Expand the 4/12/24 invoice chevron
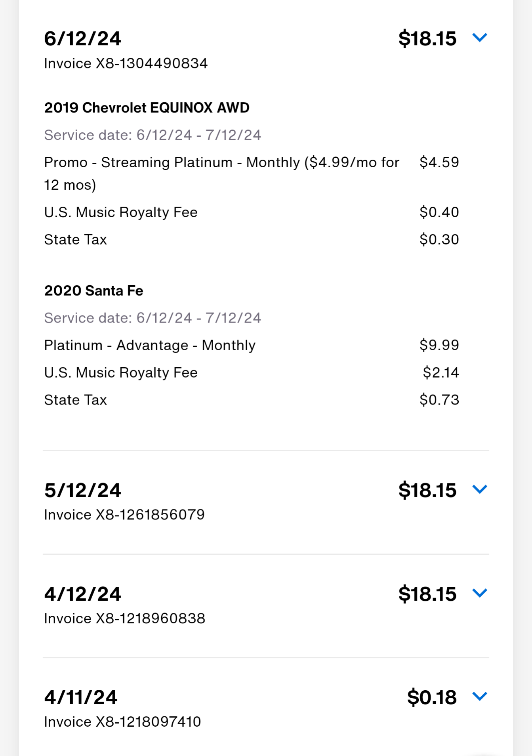The height and width of the screenshot is (756, 532). (479, 593)
